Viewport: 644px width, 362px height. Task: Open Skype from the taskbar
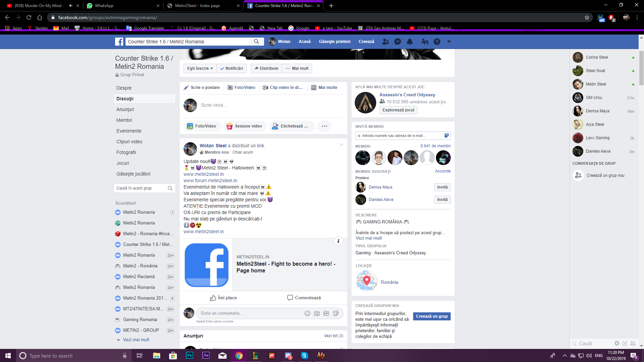[x=304, y=355]
